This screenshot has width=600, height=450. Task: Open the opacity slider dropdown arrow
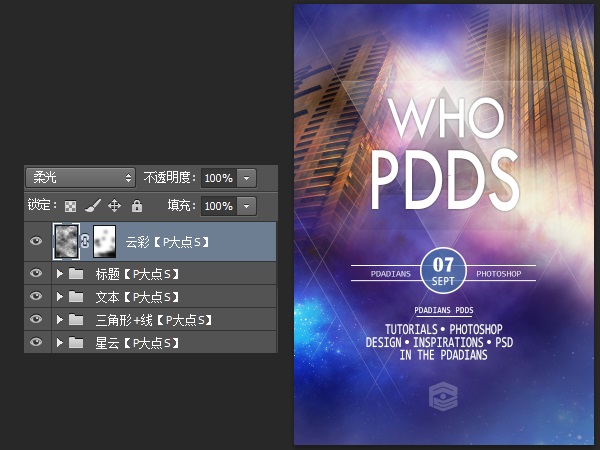click(x=247, y=178)
